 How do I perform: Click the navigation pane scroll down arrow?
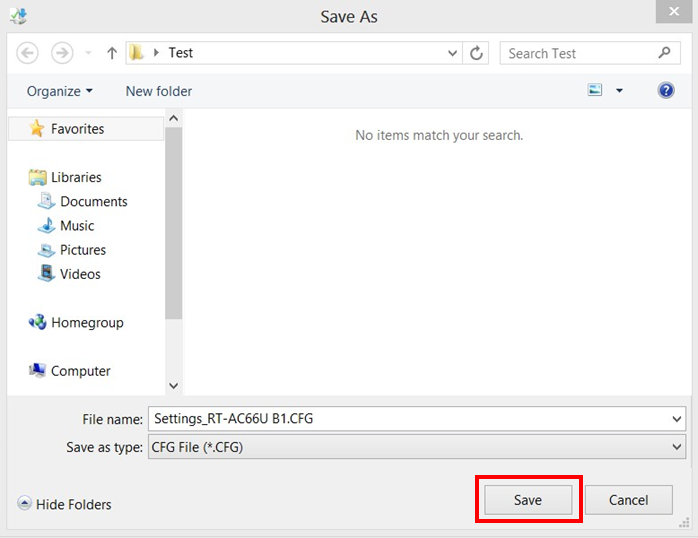(x=174, y=385)
